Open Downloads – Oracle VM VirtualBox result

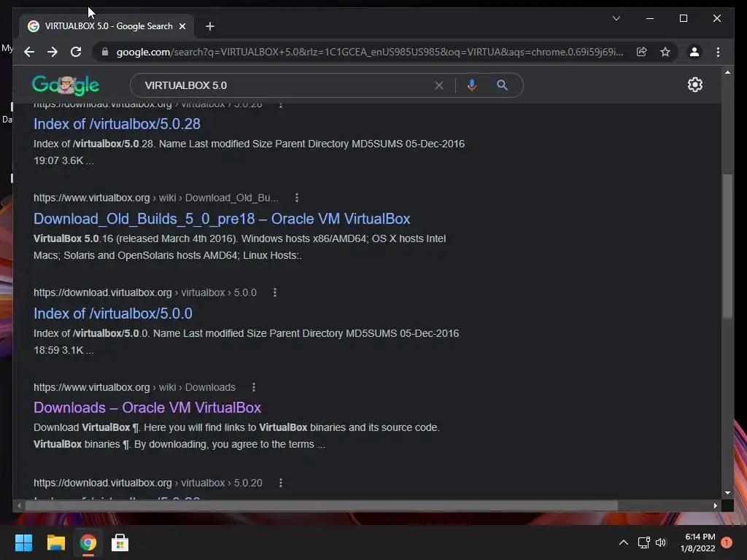coord(147,408)
